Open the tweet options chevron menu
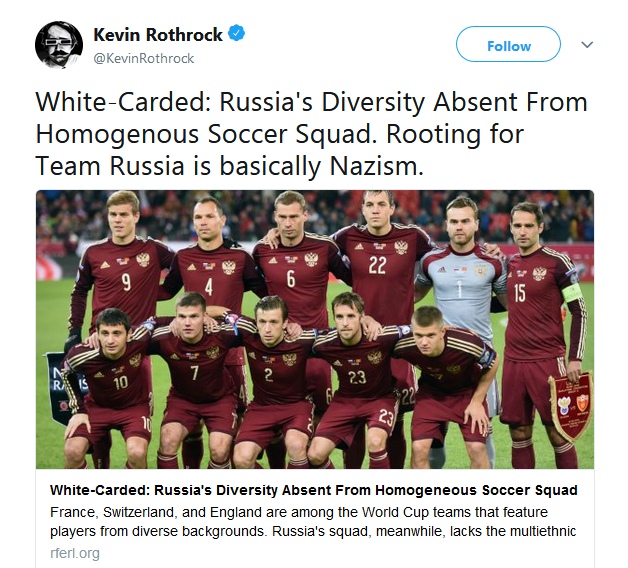 click(x=587, y=44)
